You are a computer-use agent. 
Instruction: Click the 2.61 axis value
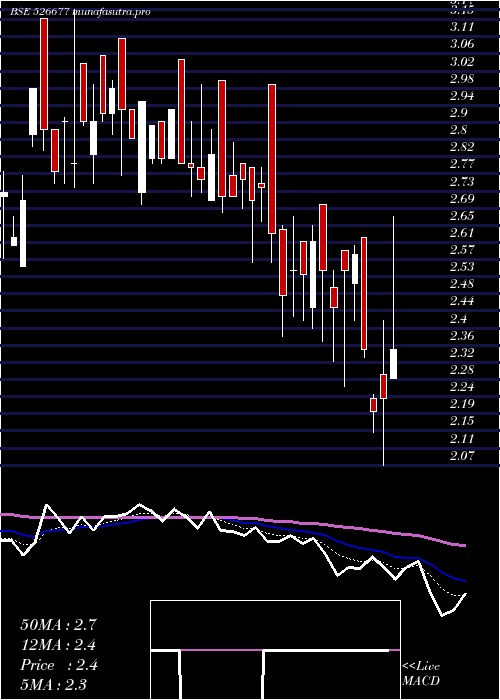coord(462,233)
